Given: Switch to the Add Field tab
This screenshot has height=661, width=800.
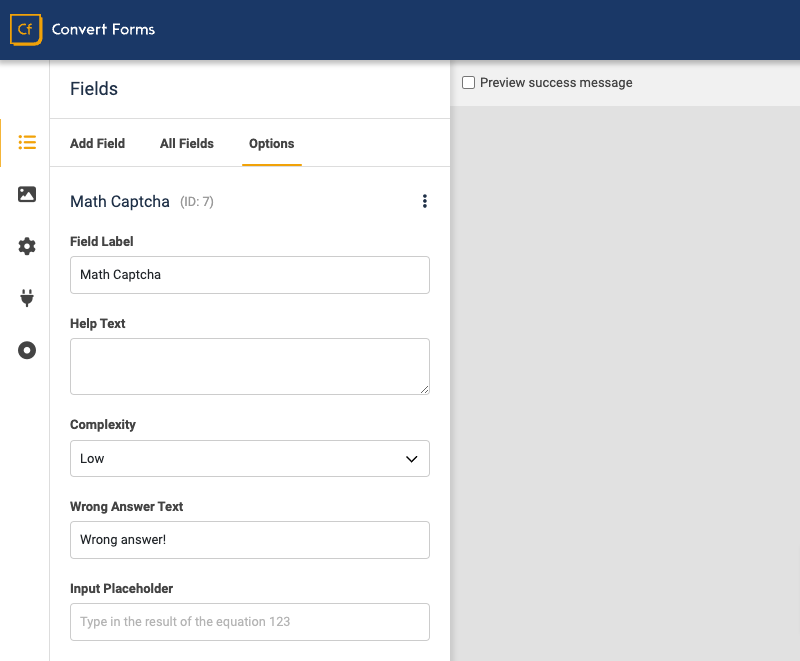Looking at the screenshot, I should tap(97, 143).
